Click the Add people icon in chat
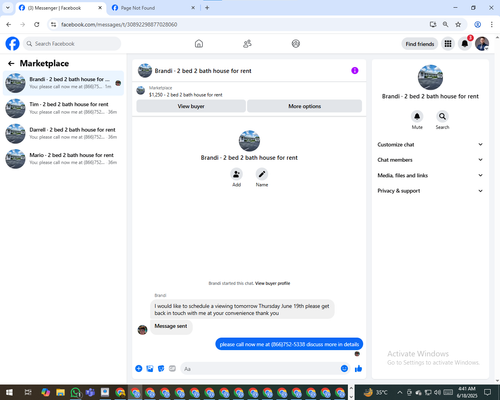 (236, 174)
